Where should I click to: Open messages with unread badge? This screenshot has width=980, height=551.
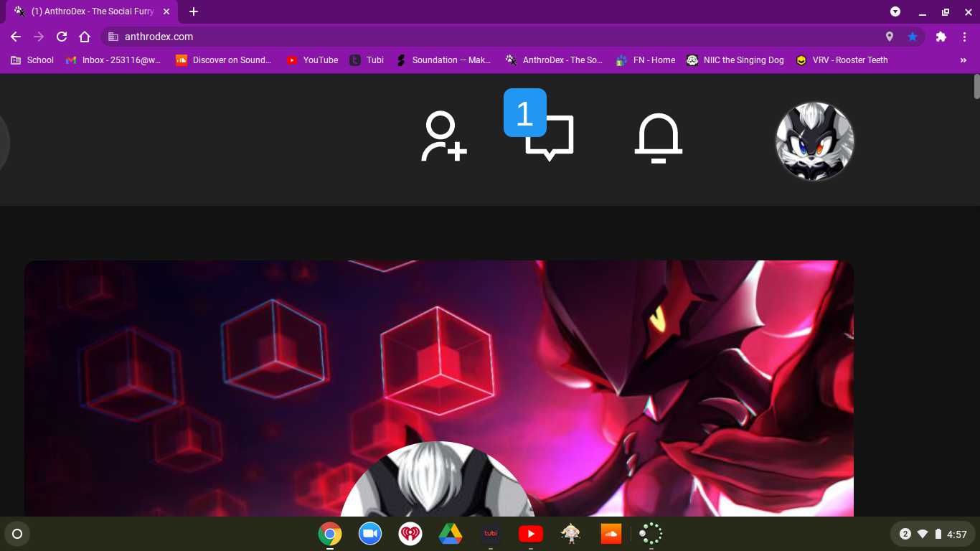549,136
